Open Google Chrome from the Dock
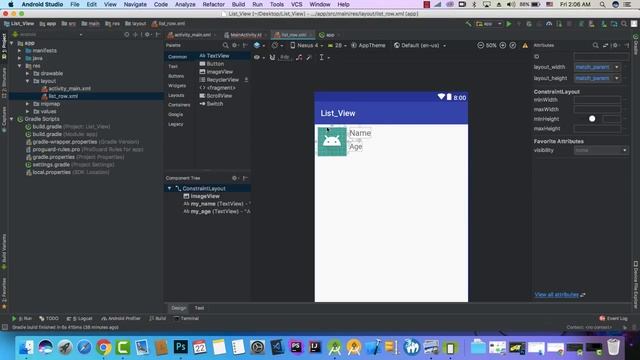 click(104, 347)
